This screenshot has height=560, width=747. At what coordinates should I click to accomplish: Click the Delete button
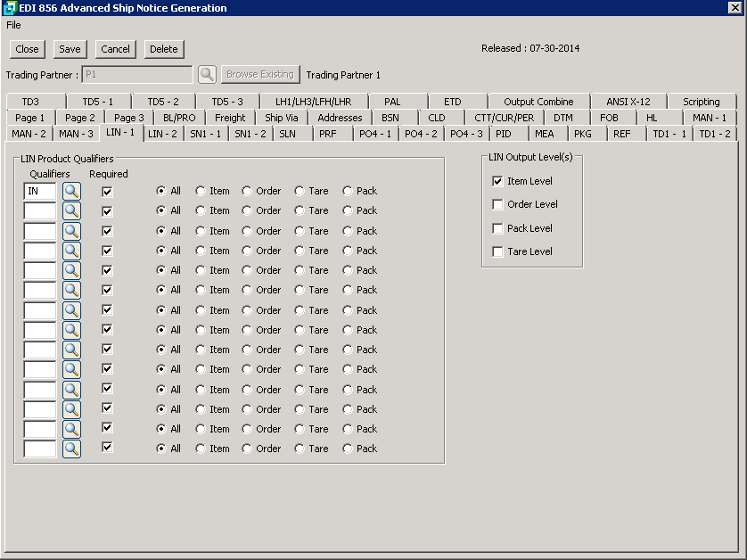(163, 49)
